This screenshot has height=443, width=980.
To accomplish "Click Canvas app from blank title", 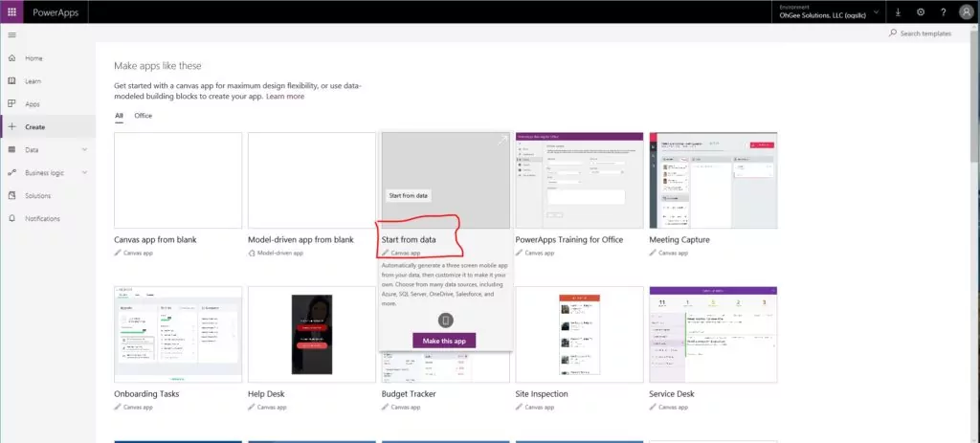I will (156, 239).
